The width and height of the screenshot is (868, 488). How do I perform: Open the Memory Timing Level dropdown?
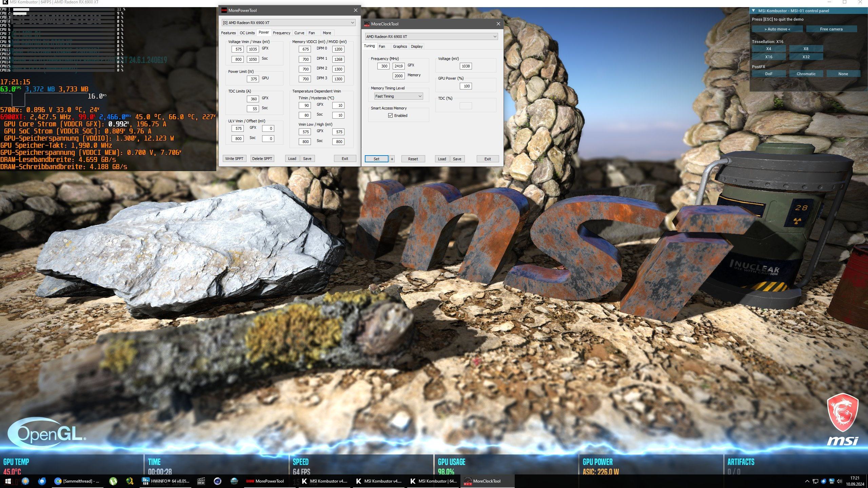398,96
